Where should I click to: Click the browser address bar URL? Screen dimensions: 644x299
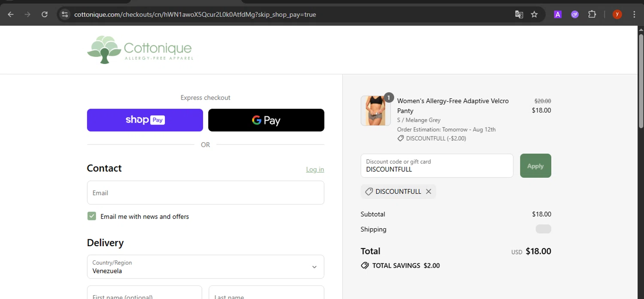pyautogui.click(x=195, y=15)
